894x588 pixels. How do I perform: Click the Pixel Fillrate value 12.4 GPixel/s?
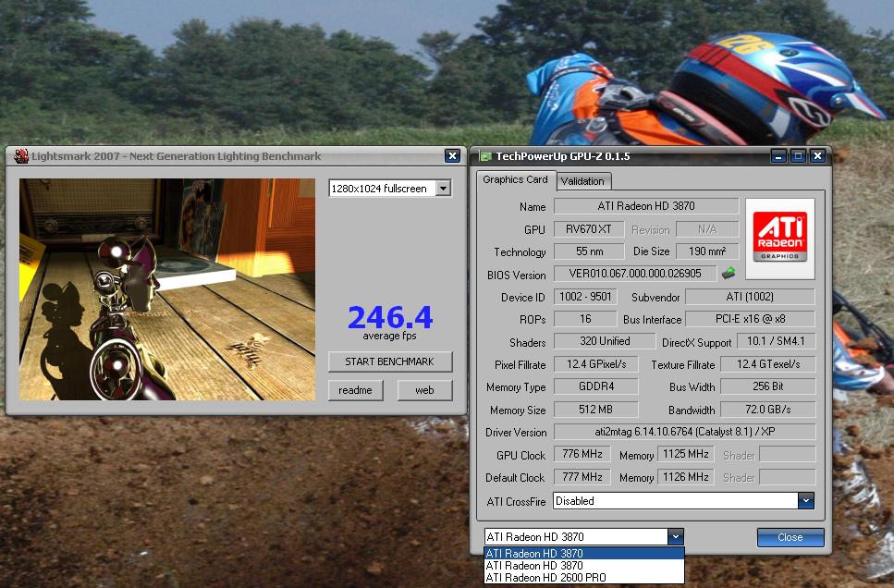coord(595,364)
